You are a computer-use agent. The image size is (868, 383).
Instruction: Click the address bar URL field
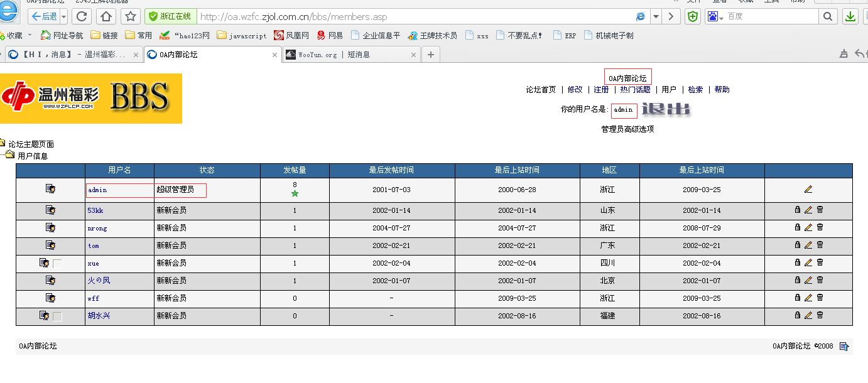(x=415, y=16)
